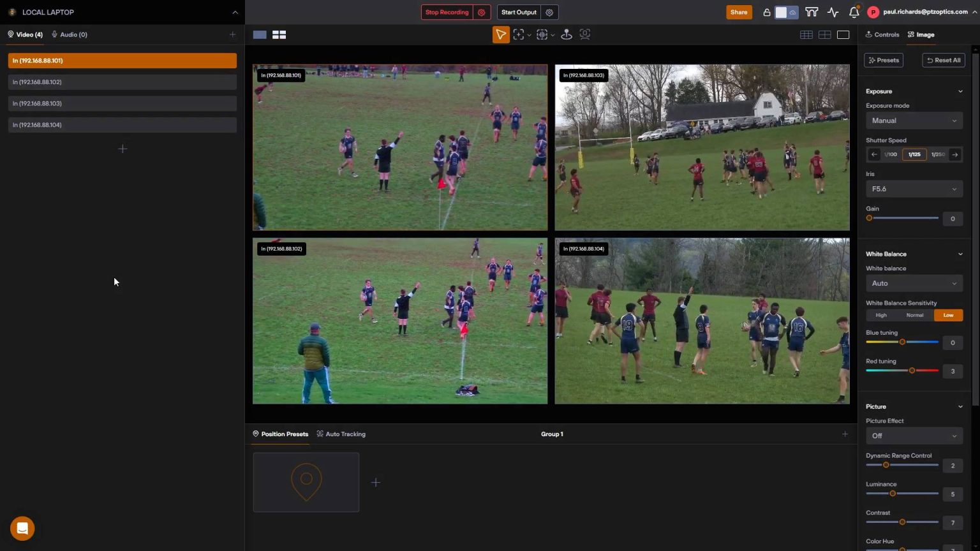Viewport: 980px width, 551px height.
Task: Open the Picture Effect dropdown
Action: point(914,436)
